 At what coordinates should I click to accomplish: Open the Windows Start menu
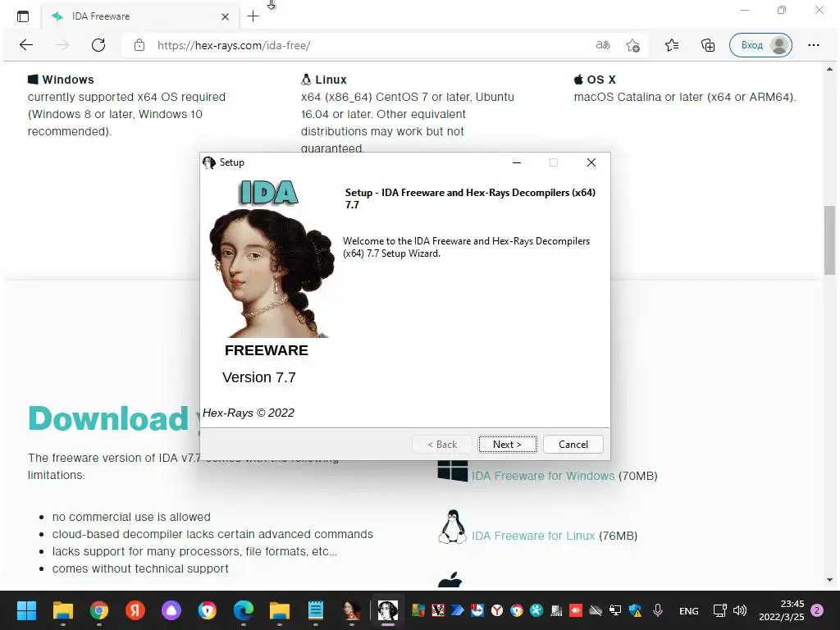click(x=26, y=610)
